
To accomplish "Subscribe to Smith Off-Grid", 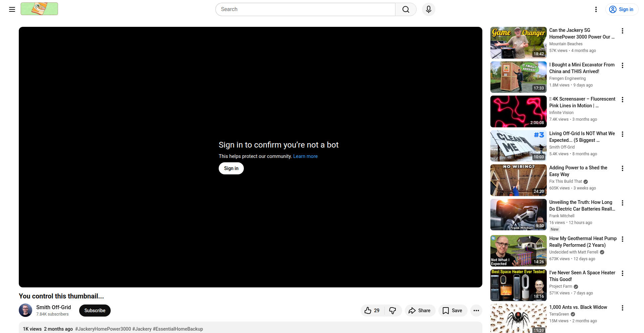I will 95,311.
